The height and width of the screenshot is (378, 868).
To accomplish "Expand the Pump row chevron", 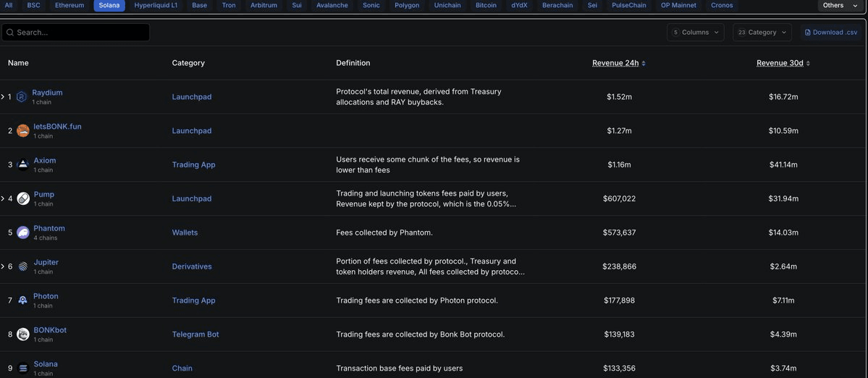I will point(3,198).
